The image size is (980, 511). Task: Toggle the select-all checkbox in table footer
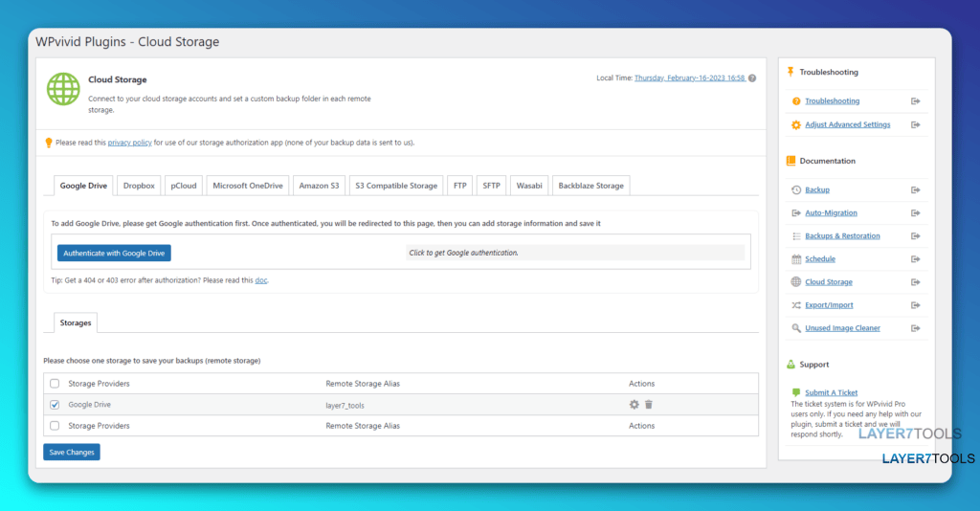click(55, 426)
